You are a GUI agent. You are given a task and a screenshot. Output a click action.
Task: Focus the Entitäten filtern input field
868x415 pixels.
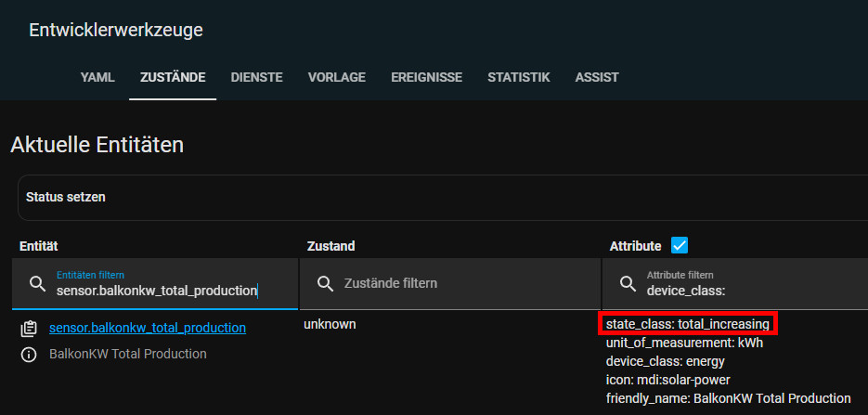pos(167,290)
